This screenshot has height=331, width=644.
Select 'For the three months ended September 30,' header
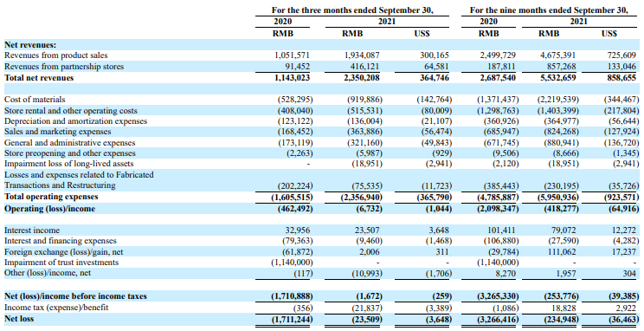352,10
